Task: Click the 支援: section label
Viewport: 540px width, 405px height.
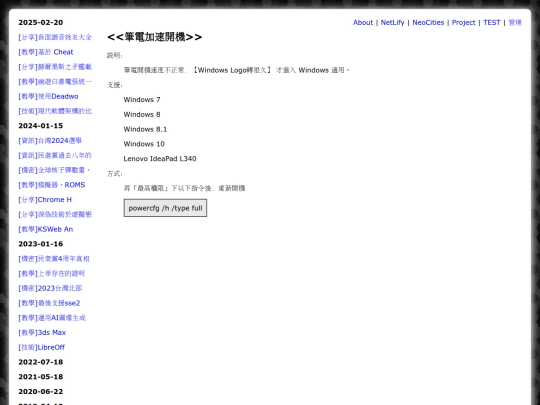Action: [115, 85]
